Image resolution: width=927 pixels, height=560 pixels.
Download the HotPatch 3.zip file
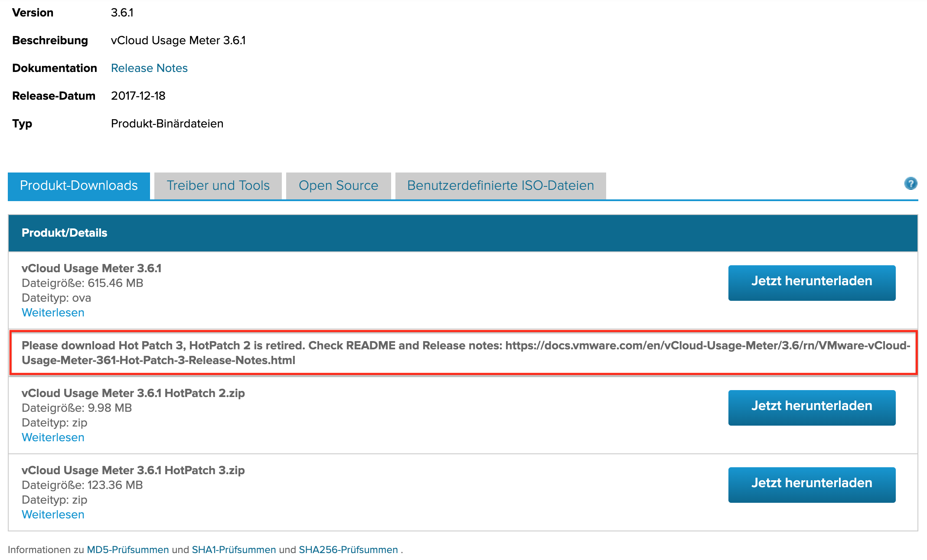pos(812,485)
